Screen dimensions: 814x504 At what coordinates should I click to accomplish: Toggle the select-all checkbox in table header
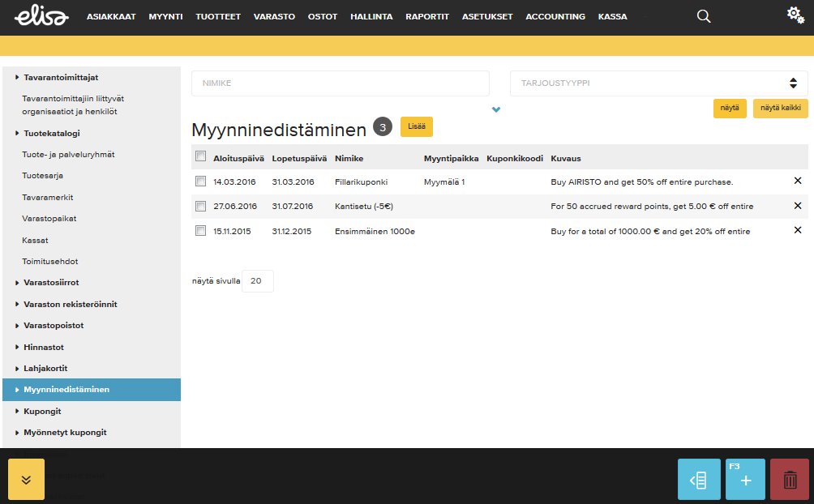tap(200, 156)
